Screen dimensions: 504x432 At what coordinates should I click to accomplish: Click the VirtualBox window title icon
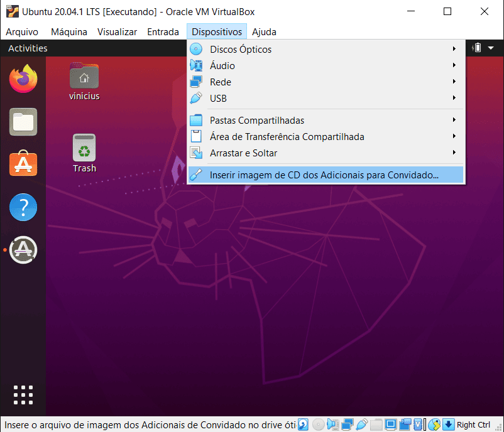[x=12, y=11]
